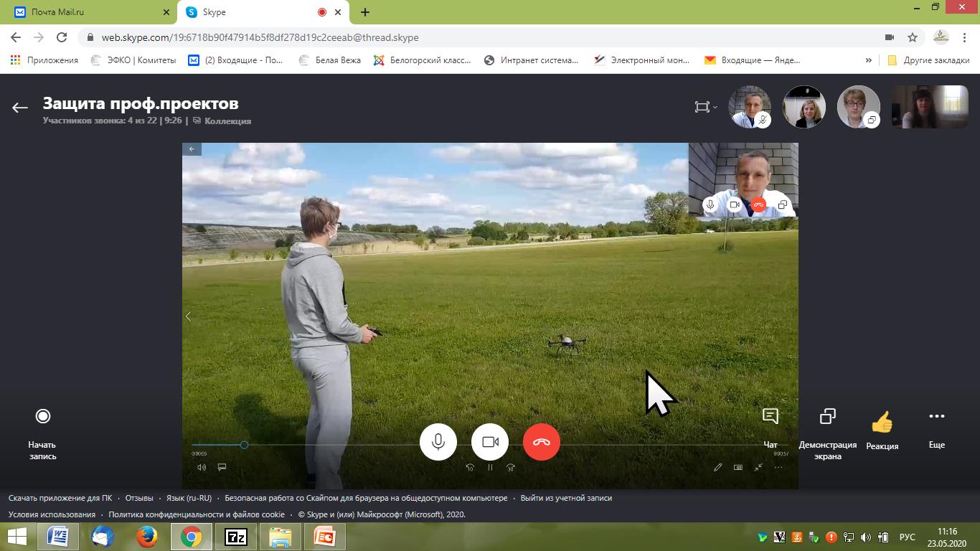Go back using arrow beside call title
This screenshot has width=980, height=551.
click(19, 108)
